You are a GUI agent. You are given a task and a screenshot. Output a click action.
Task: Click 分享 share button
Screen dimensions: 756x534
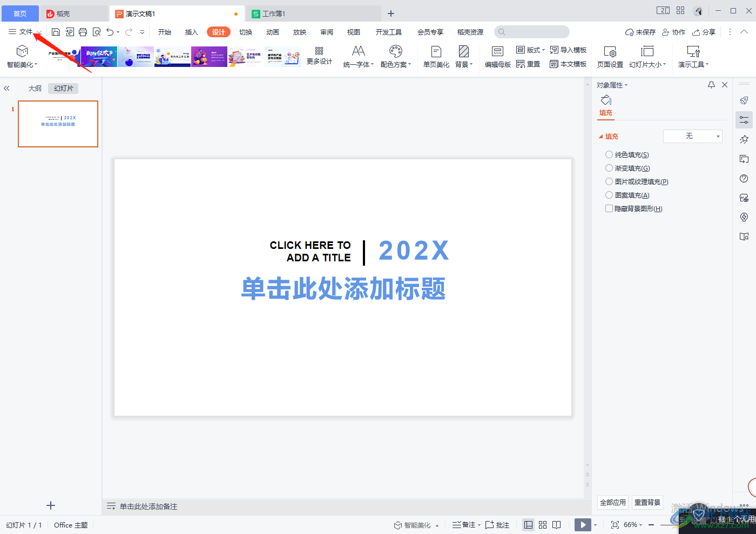704,32
